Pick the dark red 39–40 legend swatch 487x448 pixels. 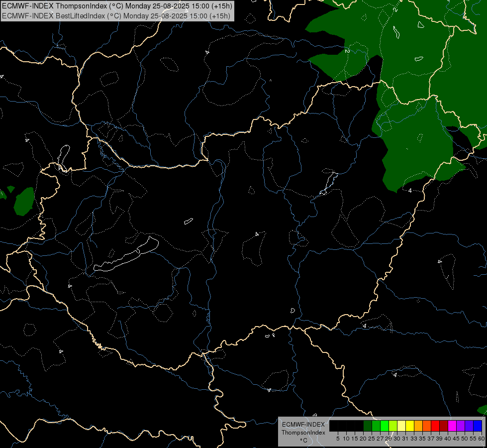(444, 426)
